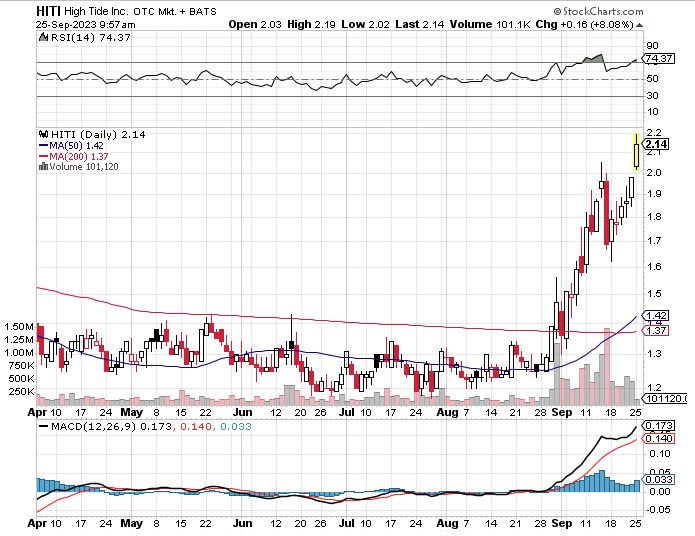The image size is (695, 536).
Task: Click the Volume 101.1K header value
Action: pyautogui.click(x=490, y=24)
